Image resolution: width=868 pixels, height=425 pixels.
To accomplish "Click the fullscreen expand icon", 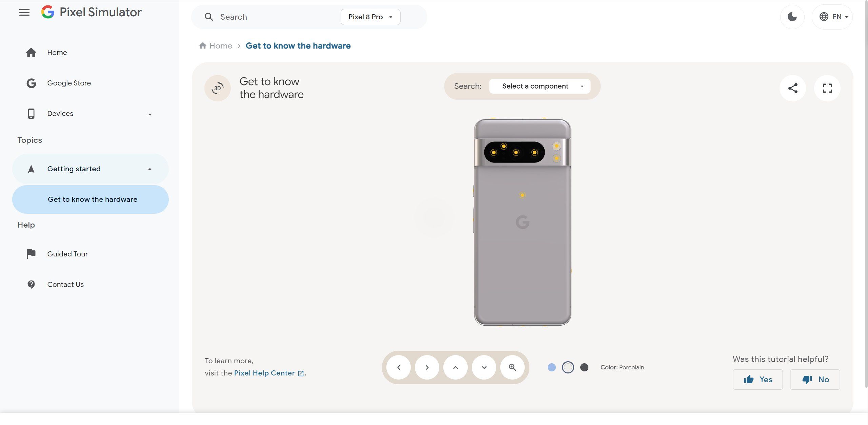I will point(828,88).
